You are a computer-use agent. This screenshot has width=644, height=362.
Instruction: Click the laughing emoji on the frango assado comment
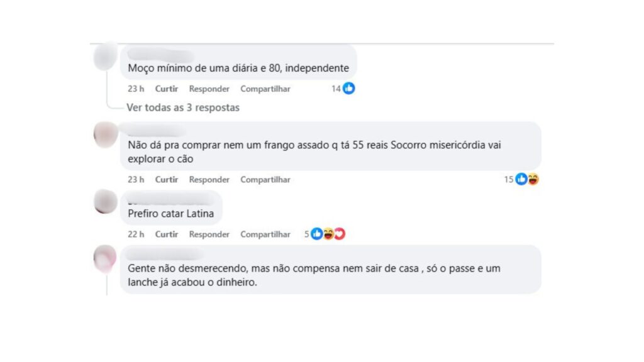point(533,179)
